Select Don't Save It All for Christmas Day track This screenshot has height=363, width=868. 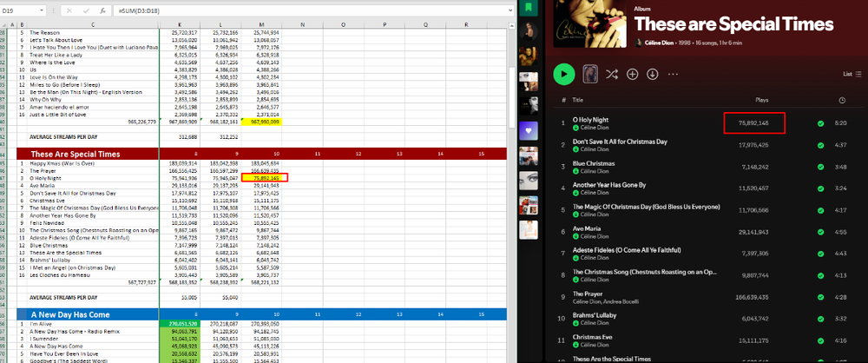pyautogui.click(x=620, y=142)
